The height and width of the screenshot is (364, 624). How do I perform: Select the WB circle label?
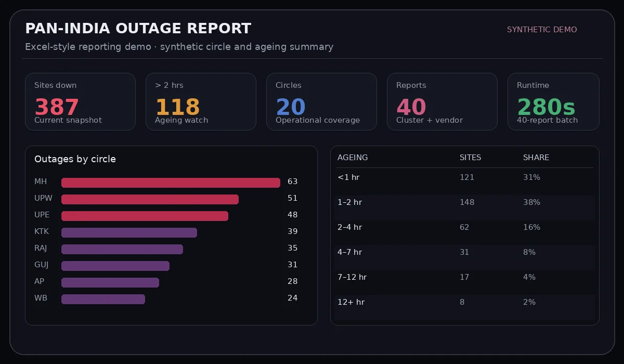pyautogui.click(x=41, y=298)
